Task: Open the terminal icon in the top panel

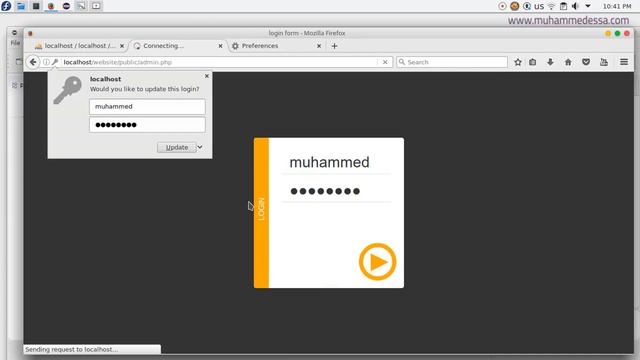Action: 36,6
